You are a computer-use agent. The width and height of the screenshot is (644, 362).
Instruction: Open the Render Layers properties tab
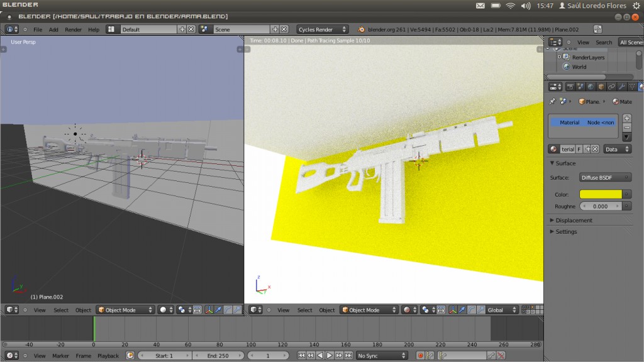[580, 86]
